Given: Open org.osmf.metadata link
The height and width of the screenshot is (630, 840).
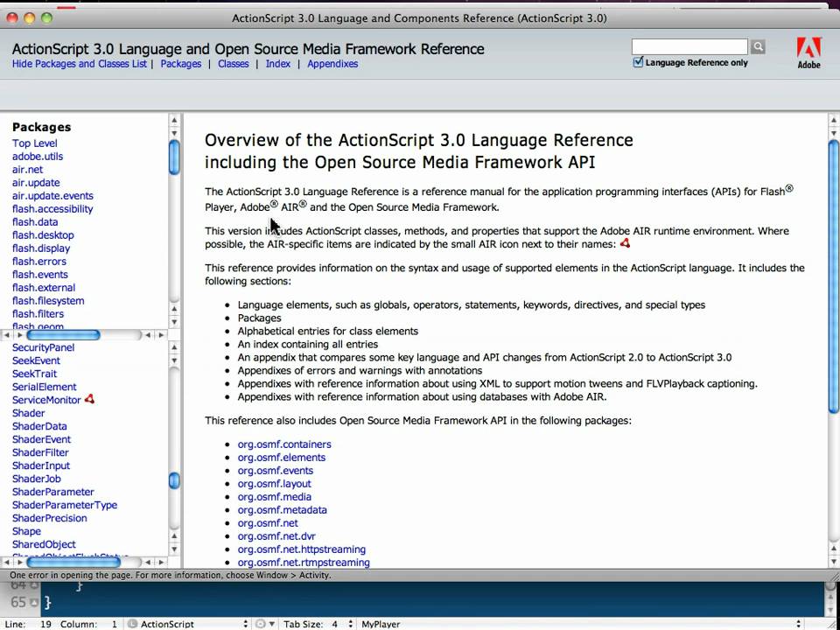Looking at the screenshot, I should coord(283,510).
